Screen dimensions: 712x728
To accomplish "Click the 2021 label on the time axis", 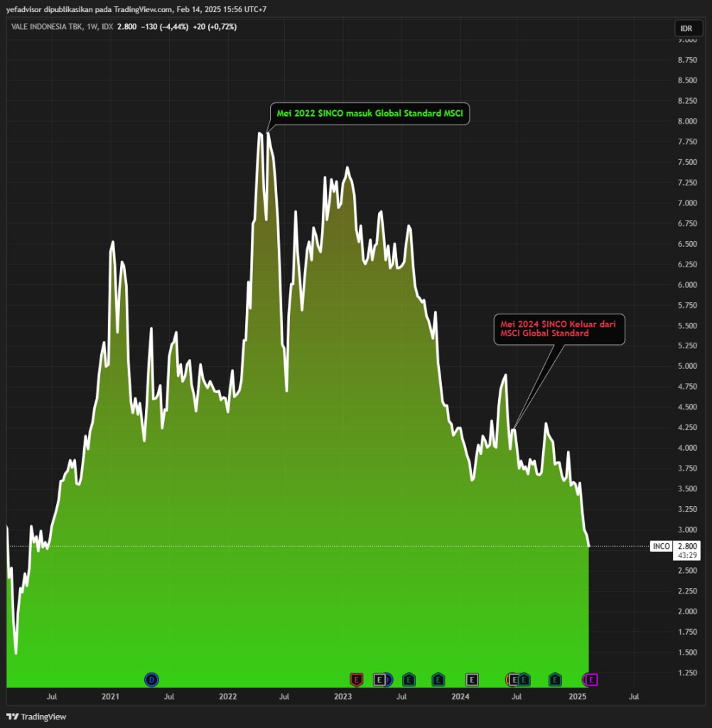I will (110, 697).
